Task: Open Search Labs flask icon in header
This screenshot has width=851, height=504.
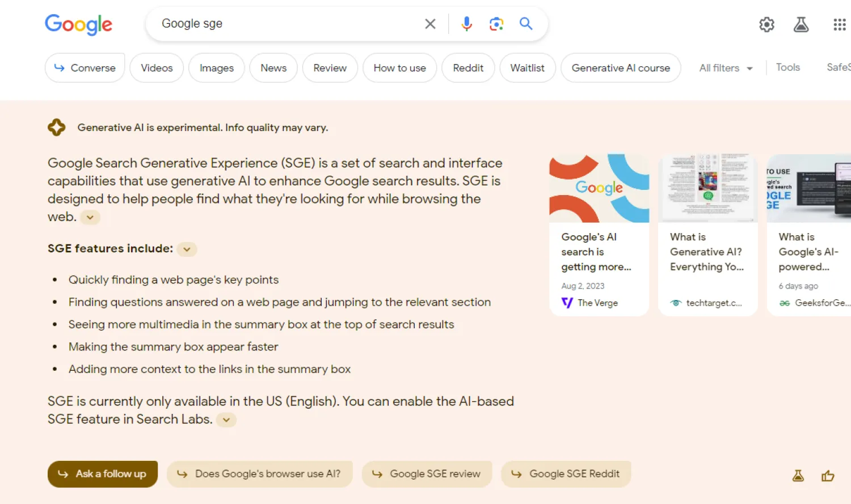Action: pyautogui.click(x=801, y=24)
